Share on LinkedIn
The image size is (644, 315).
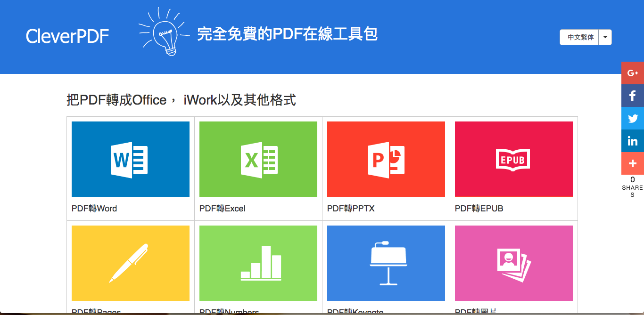pyautogui.click(x=633, y=141)
